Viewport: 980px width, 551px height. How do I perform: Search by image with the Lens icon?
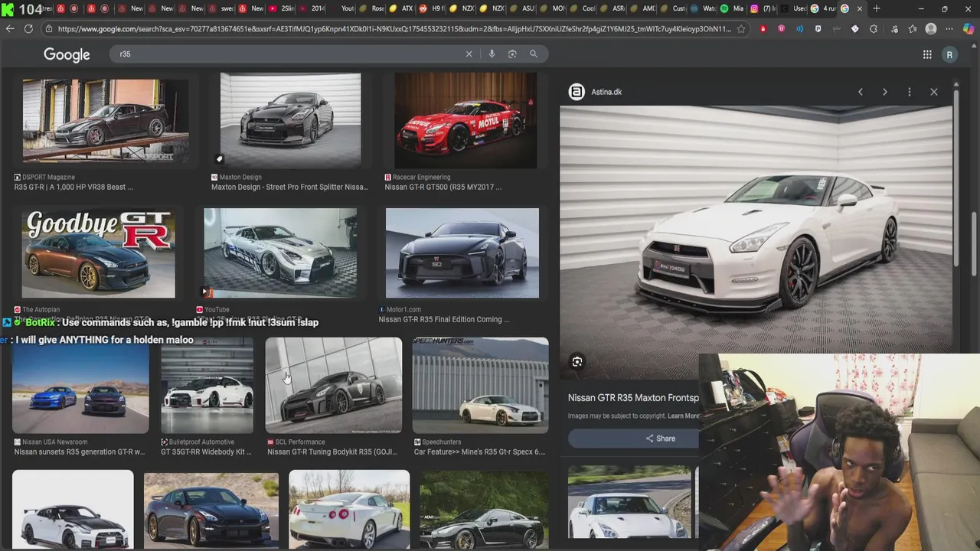(x=512, y=54)
